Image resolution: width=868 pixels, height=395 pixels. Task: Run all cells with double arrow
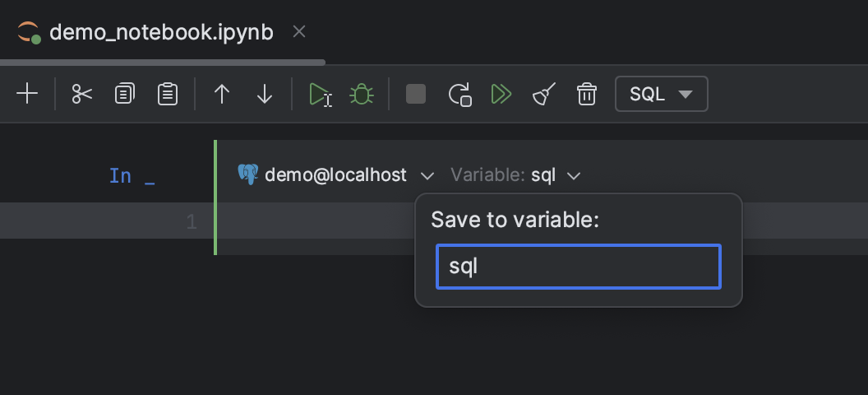click(501, 94)
